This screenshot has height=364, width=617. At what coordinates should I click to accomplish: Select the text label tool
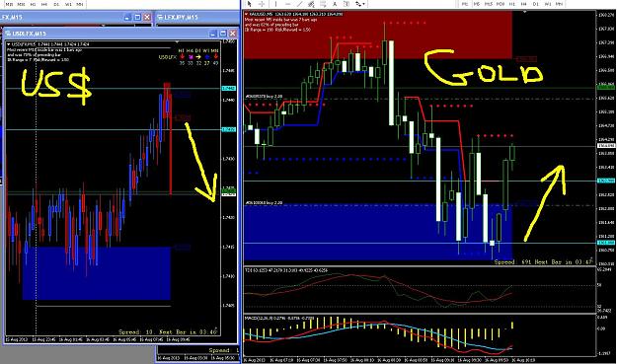(x=347, y=4)
